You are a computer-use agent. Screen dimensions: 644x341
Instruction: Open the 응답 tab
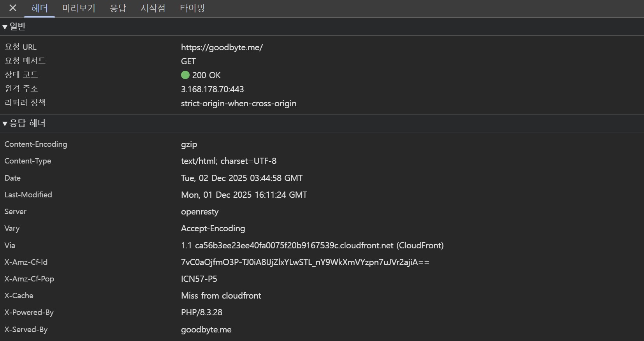tap(118, 8)
